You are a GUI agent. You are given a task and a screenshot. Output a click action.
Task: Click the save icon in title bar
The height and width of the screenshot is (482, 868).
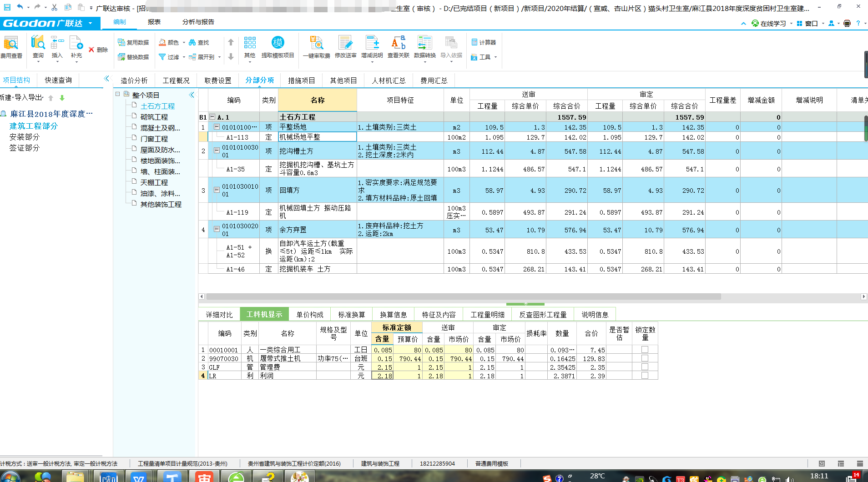(7, 7)
